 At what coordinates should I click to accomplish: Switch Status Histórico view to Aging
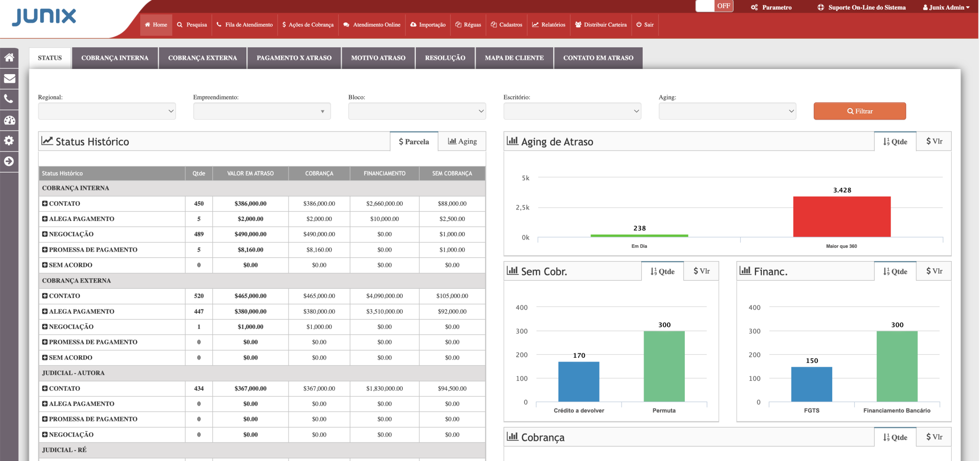click(462, 142)
